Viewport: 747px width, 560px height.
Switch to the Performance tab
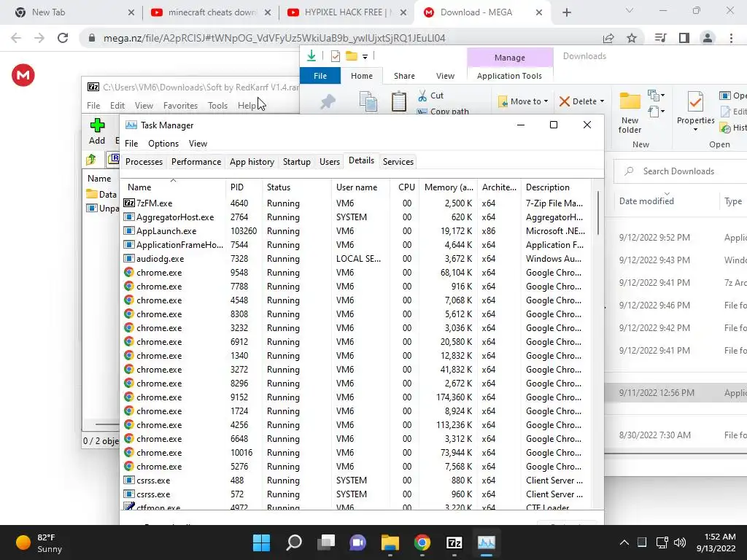click(x=196, y=162)
